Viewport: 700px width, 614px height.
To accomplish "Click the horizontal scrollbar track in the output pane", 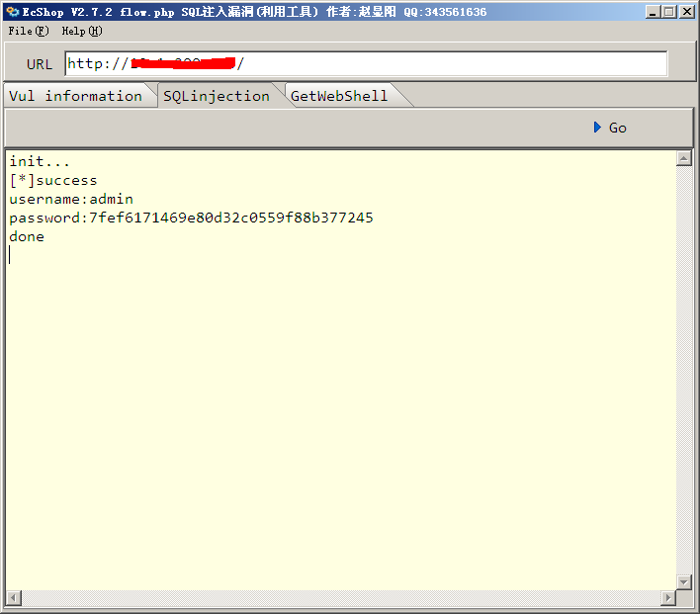I will [x=341, y=597].
